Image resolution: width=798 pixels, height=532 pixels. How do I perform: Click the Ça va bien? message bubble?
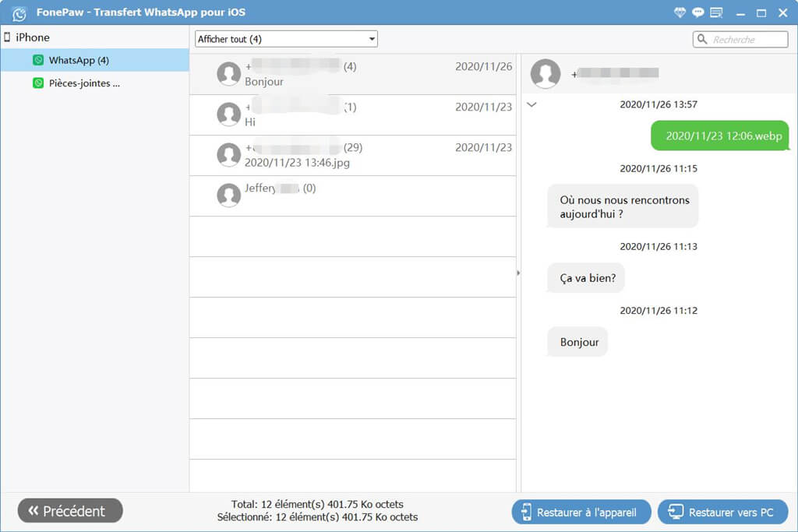pos(586,278)
